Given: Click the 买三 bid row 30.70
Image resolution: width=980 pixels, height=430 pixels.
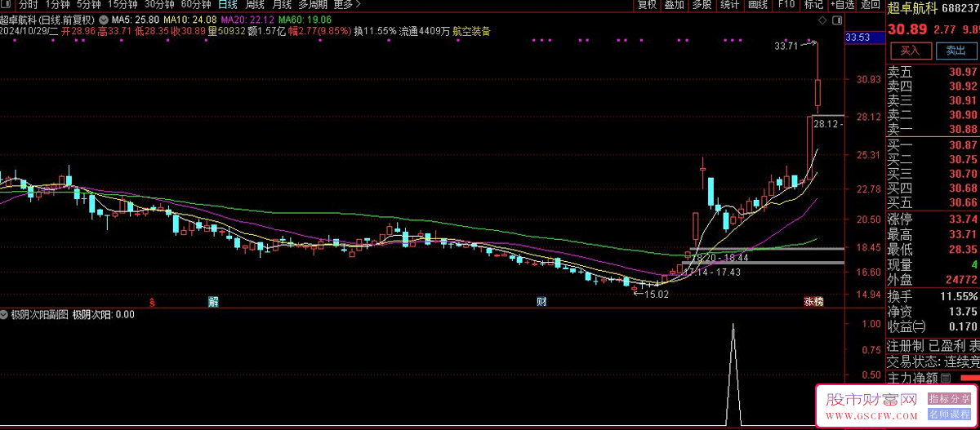Looking at the screenshot, I should (x=933, y=174).
